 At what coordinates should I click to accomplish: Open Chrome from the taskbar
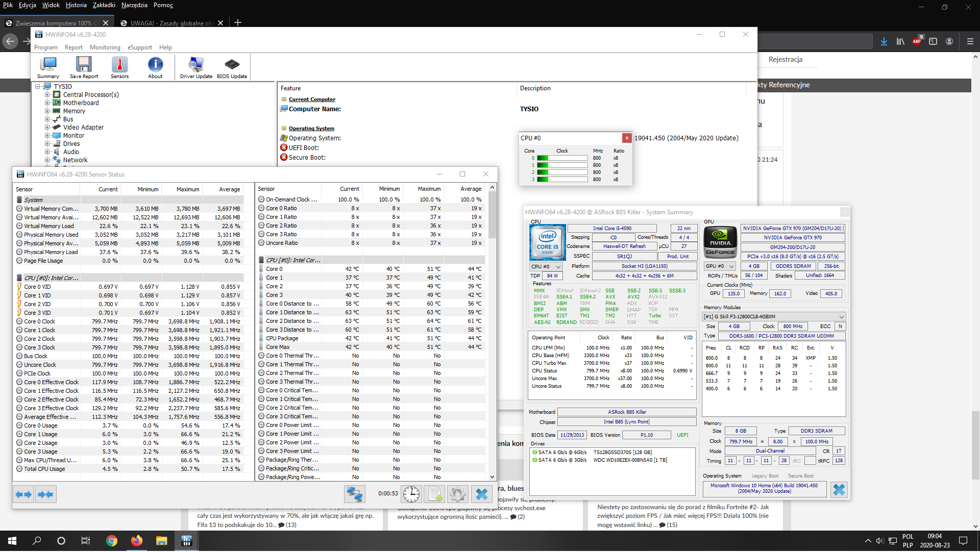pos(111,541)
